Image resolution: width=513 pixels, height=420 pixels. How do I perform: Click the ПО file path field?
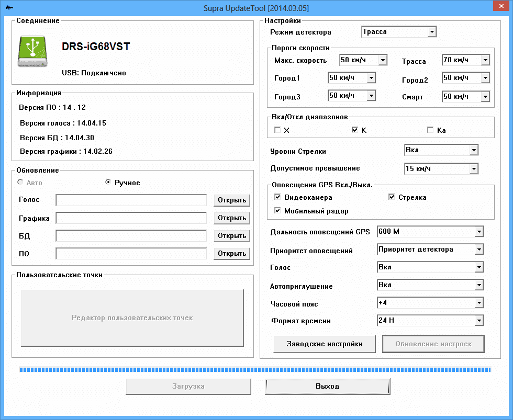pyautogui.click(x=131, y=253)
